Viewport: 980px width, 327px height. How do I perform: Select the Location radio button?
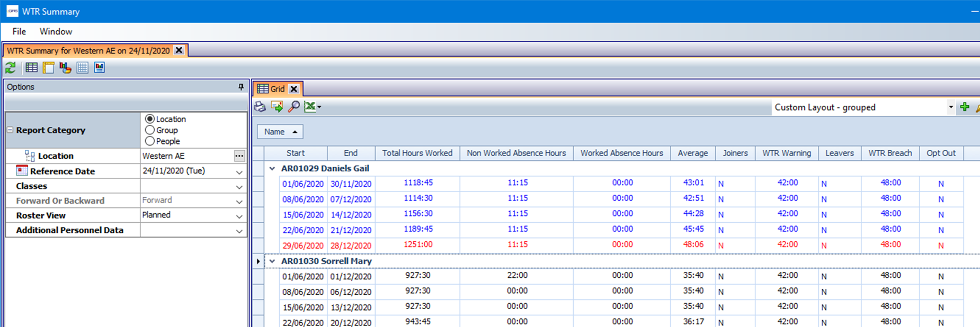[150, 119]
